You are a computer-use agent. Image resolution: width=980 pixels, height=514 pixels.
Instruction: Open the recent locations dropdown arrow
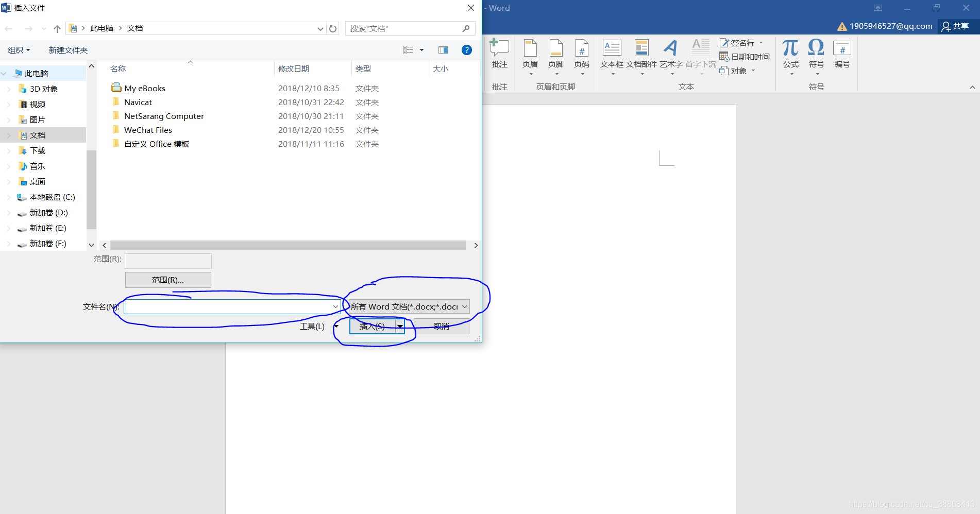click(44, 29)
